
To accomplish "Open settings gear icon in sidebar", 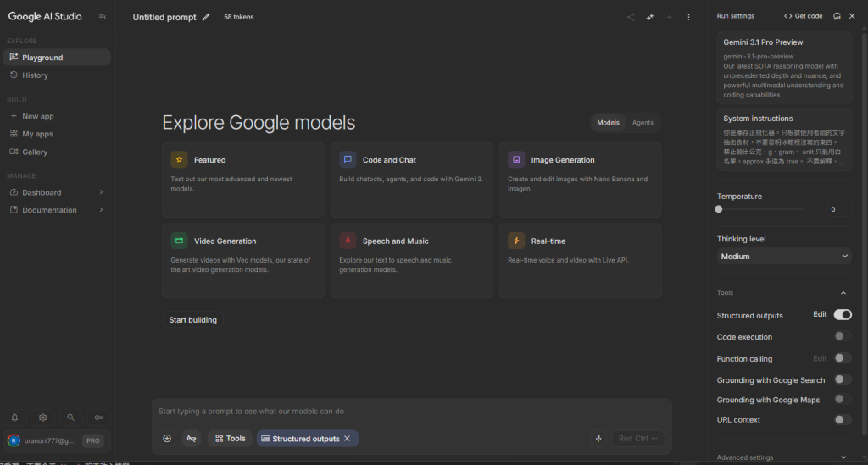I will (x=42, y=418).
